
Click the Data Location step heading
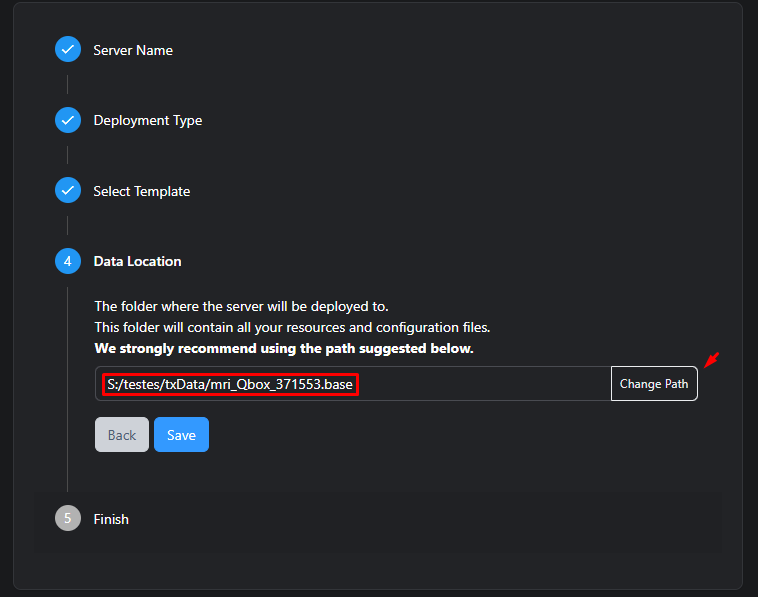point(137,261)
